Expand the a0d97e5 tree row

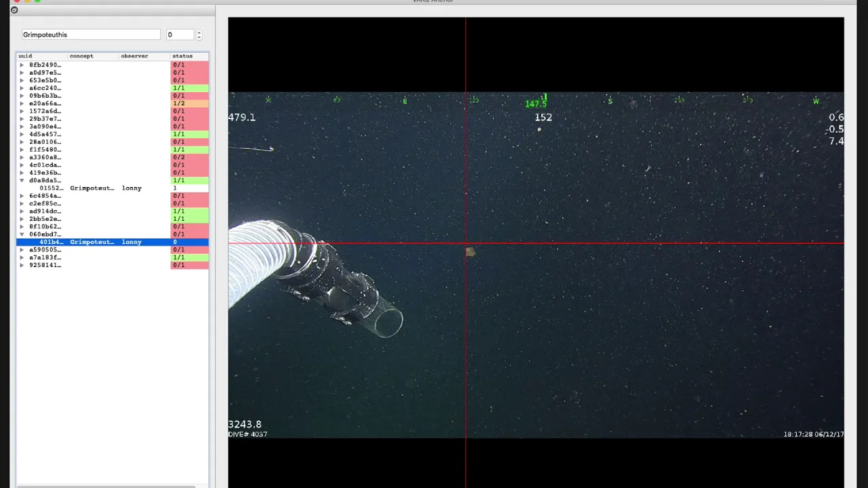click(22, 73)
